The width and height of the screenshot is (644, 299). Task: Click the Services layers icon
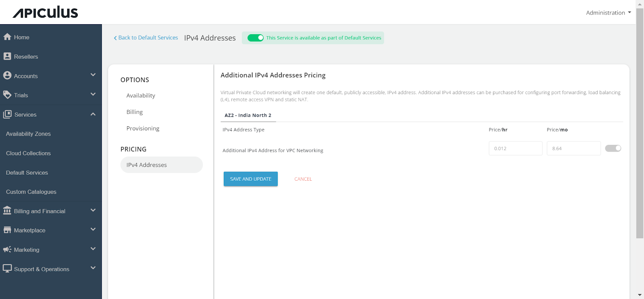(7, 114)
